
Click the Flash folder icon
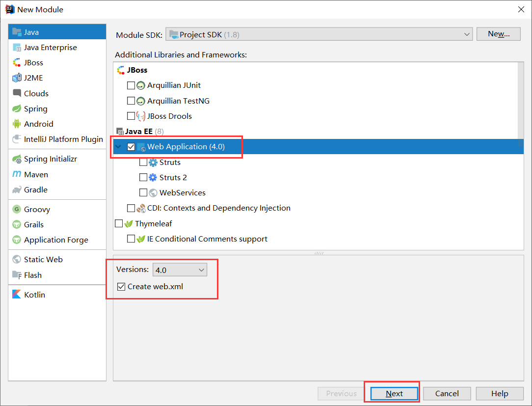point(17,275)
